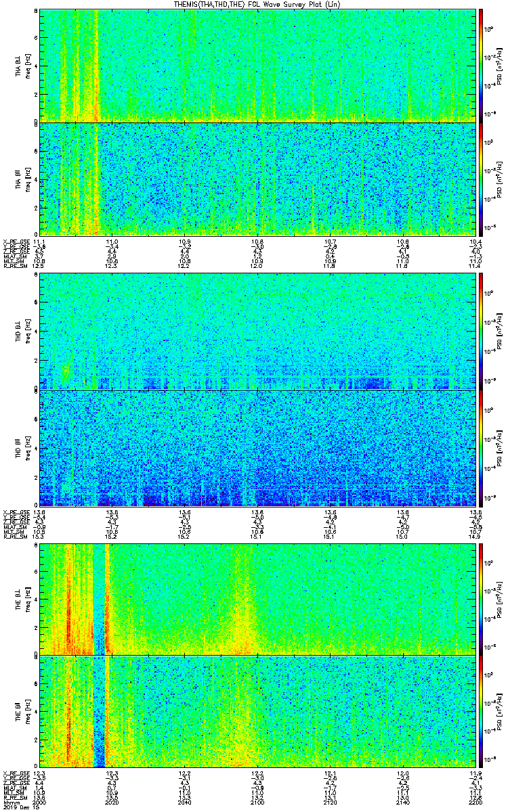Click the PSD [nT²/Hz] label of THE B-parallel color bar
508x812 pixels.
(501, 713)
